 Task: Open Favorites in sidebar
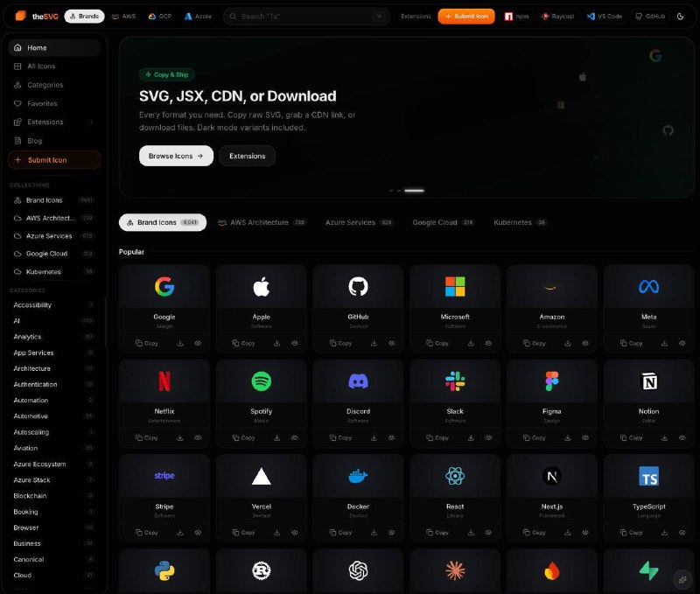(x=54, y=103)
